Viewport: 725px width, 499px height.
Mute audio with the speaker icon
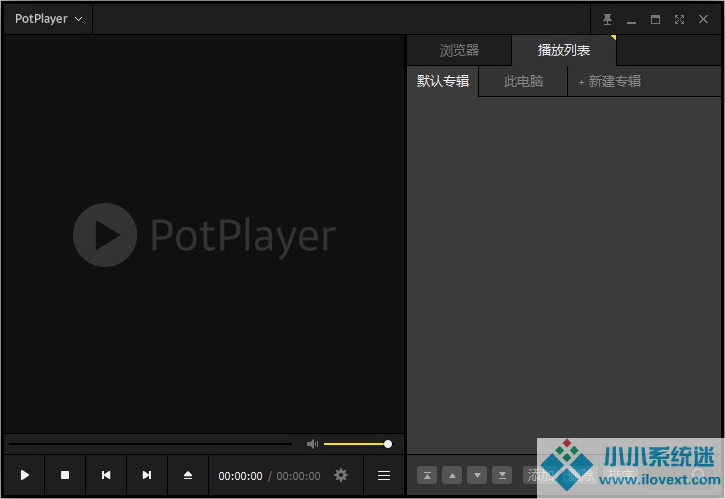coord(313,444)
